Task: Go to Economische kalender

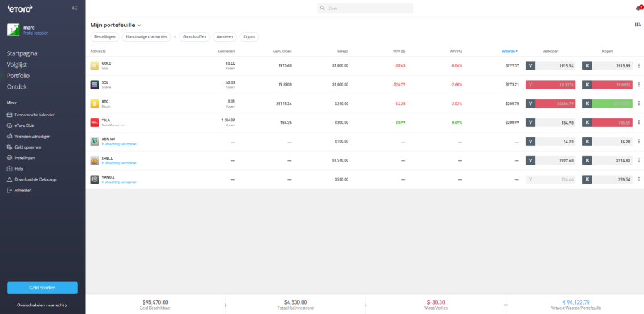Action: 38,115
